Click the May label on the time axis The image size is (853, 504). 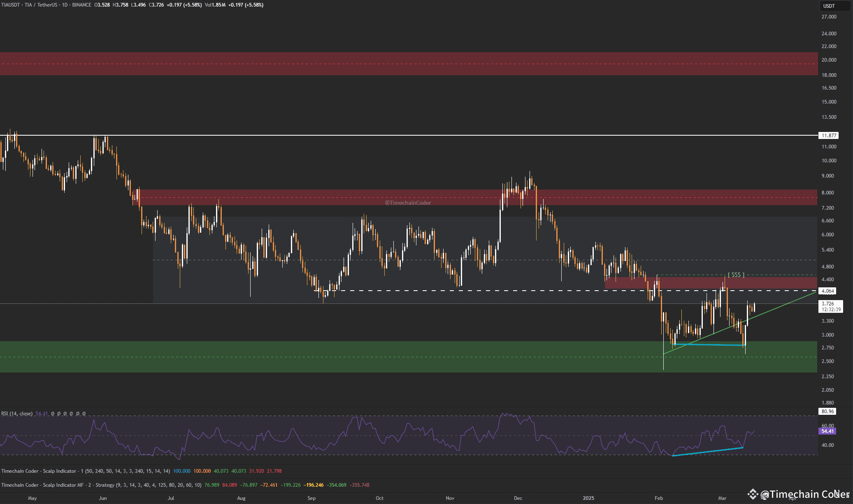[x=33, y=498]
